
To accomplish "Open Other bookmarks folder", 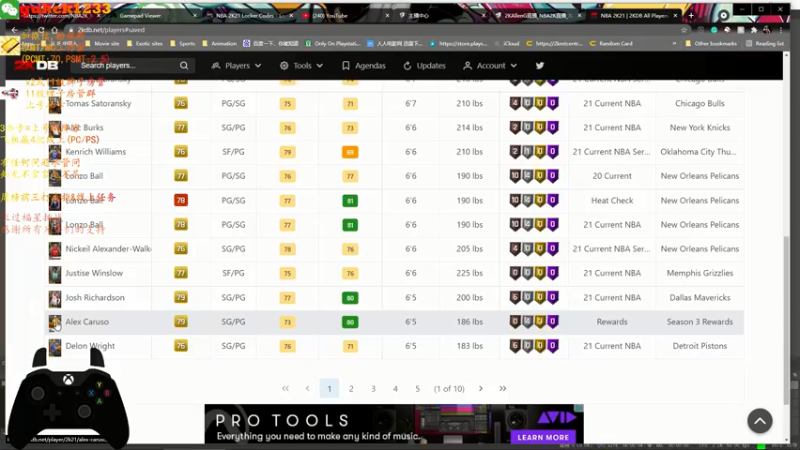I will pyautogui.click(x=711, y=43).
